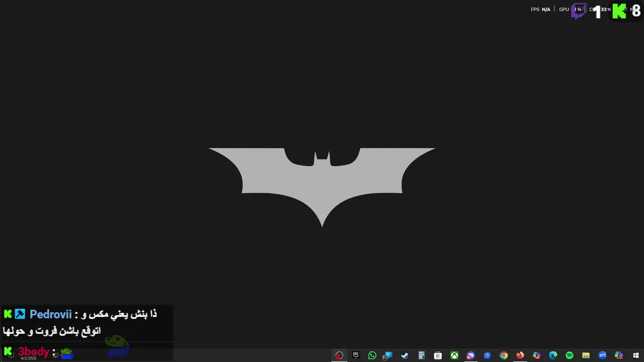Screen dimensions: 644x362
Task: Open the Calculator taskbar icon
Action: 422,355
